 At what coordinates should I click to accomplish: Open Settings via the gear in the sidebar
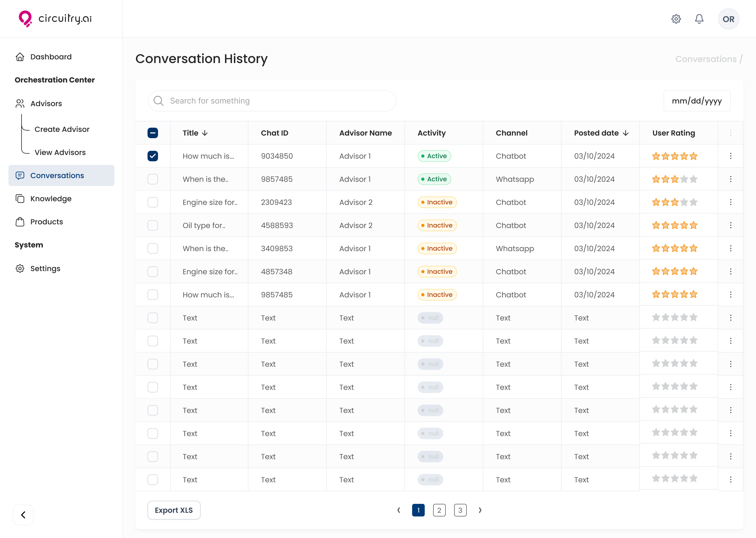pos(20,269)
